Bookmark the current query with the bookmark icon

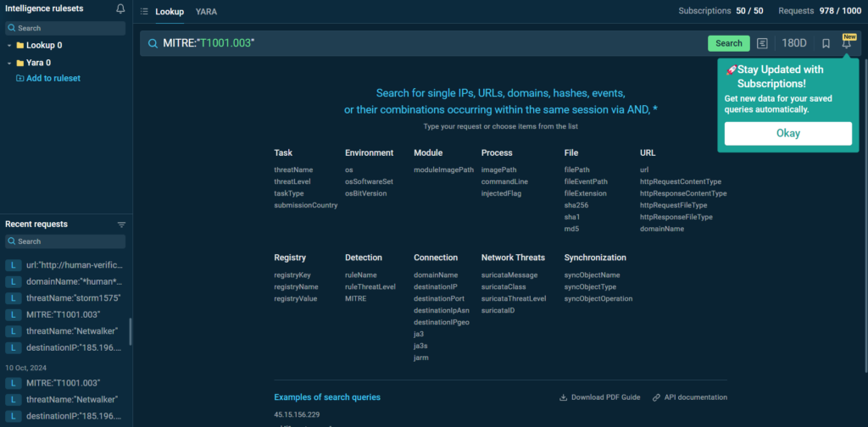click(826, 43)
